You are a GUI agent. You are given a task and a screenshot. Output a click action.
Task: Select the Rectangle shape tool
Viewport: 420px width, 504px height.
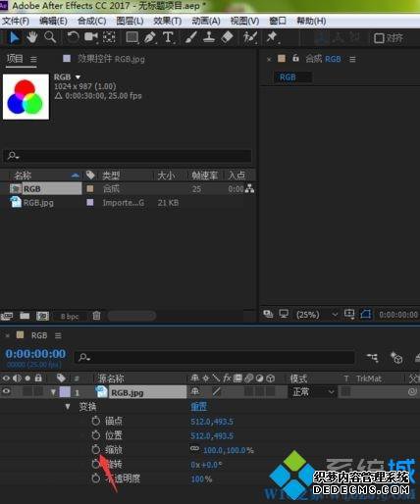point(131,37)
